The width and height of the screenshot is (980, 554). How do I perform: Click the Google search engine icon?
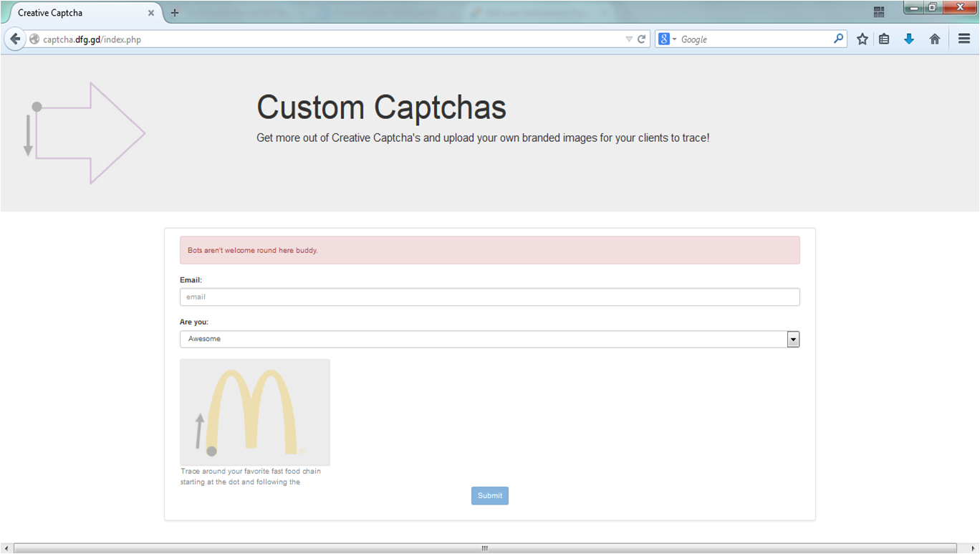coord(664,39)
